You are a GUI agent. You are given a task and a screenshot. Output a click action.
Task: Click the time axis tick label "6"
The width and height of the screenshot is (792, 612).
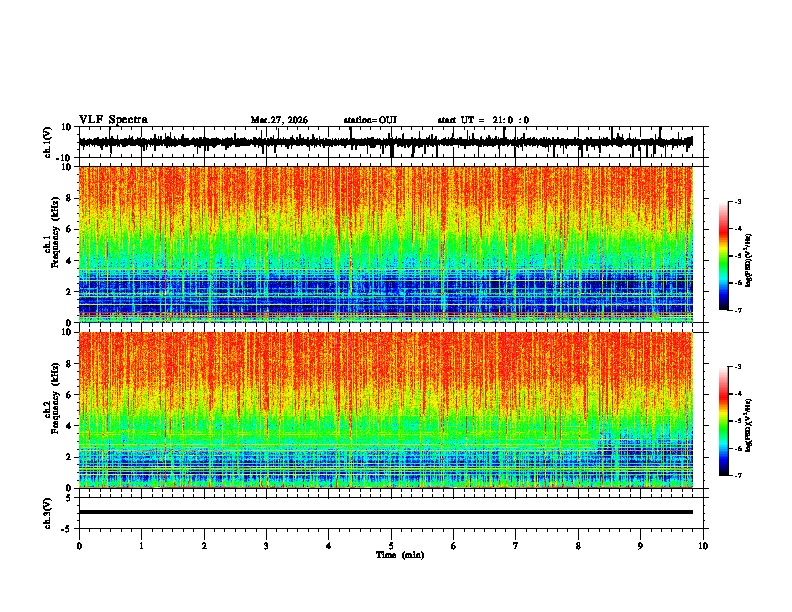pyautogui.click(x=454, y=546)
